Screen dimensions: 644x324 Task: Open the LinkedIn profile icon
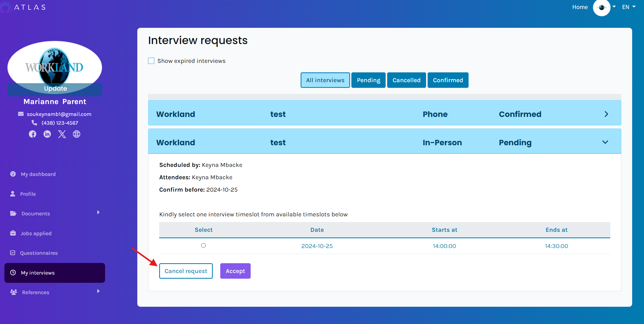(47, 134)
